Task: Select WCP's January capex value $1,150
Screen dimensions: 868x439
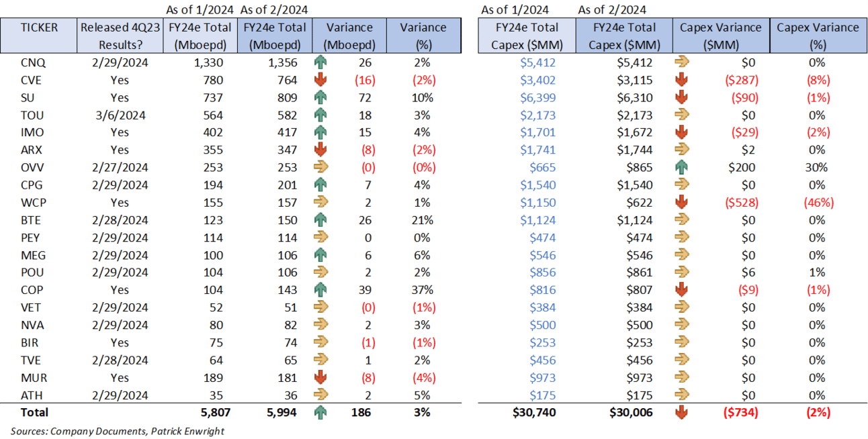Action: point(537,202)
